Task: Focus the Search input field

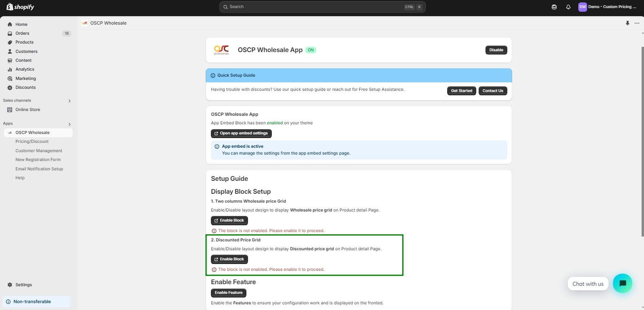Action: click(315, 7)
